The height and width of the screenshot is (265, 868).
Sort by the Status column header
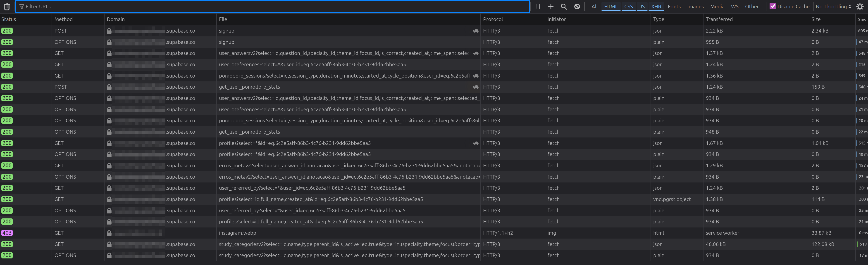coord(9,19)
